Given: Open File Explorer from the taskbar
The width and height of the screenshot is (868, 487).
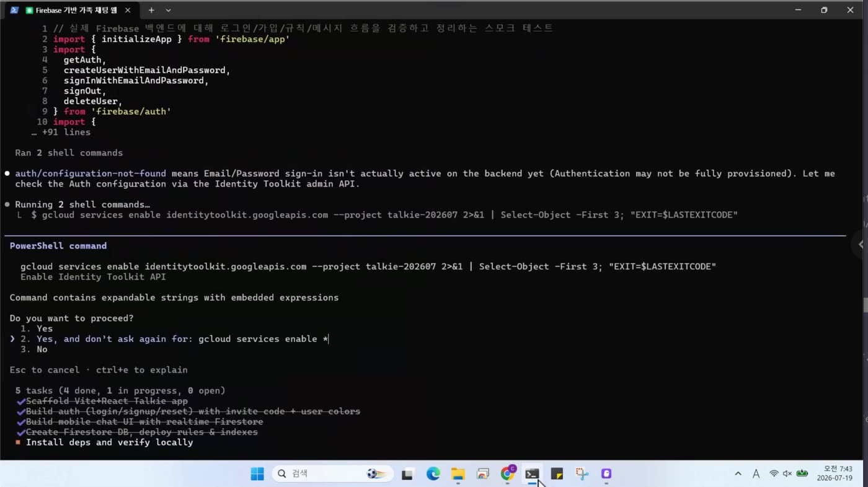Looking at the screenshot, I should pyautogui.click(x=458, y=474).
